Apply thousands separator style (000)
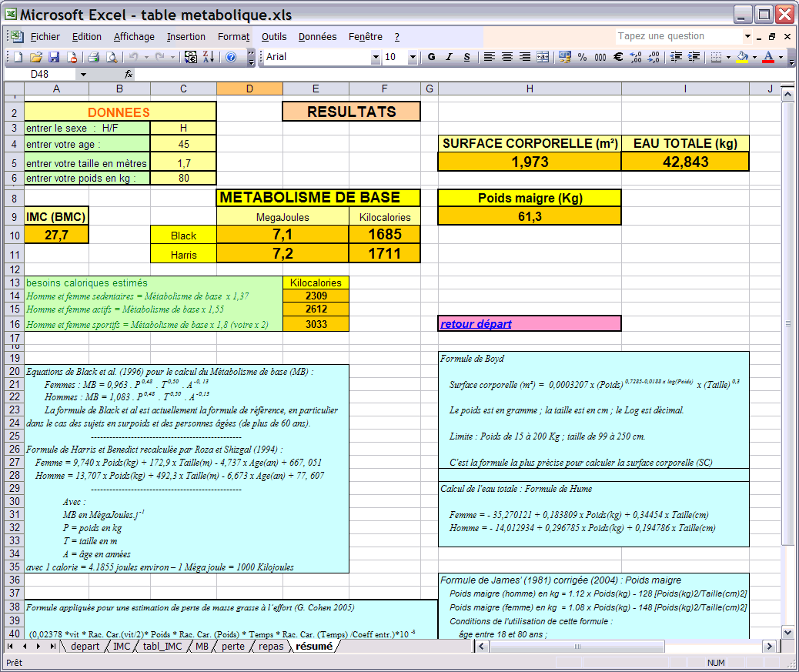Image resolution: width=799 pixels, height=672 pixels. (x=600, y=57)
